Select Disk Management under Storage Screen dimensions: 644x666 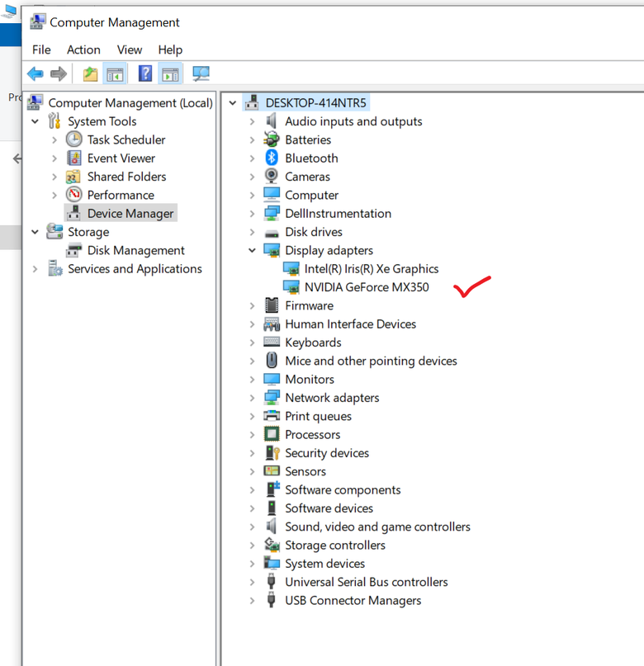coord(136,250)
